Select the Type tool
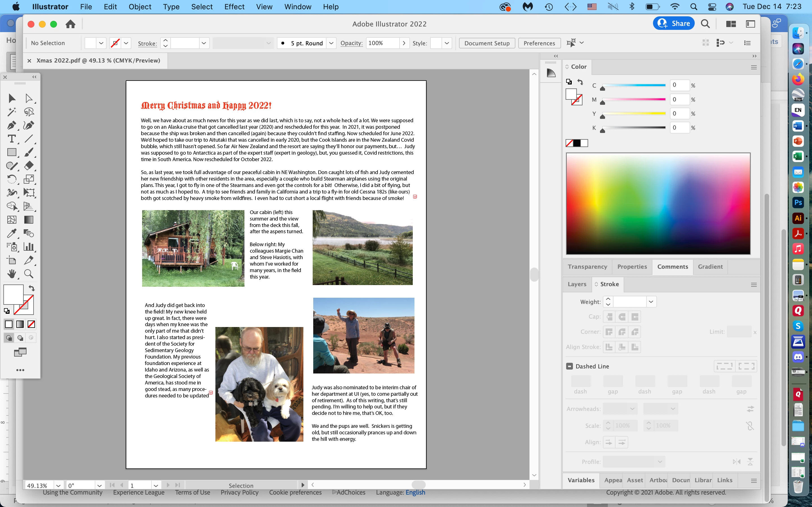 (x=11, y=139)
